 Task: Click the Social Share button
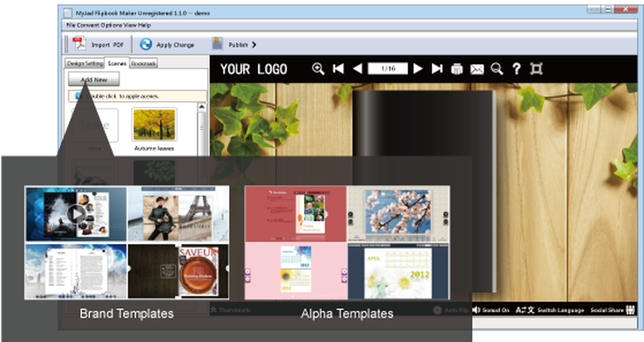(613, 310)
